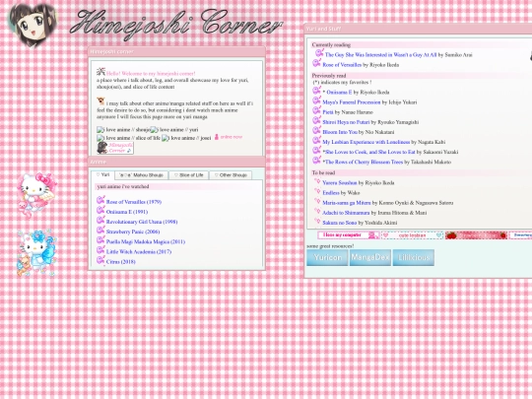Click the 'Yuri and Stuff' panel title bar

point(419,29)
